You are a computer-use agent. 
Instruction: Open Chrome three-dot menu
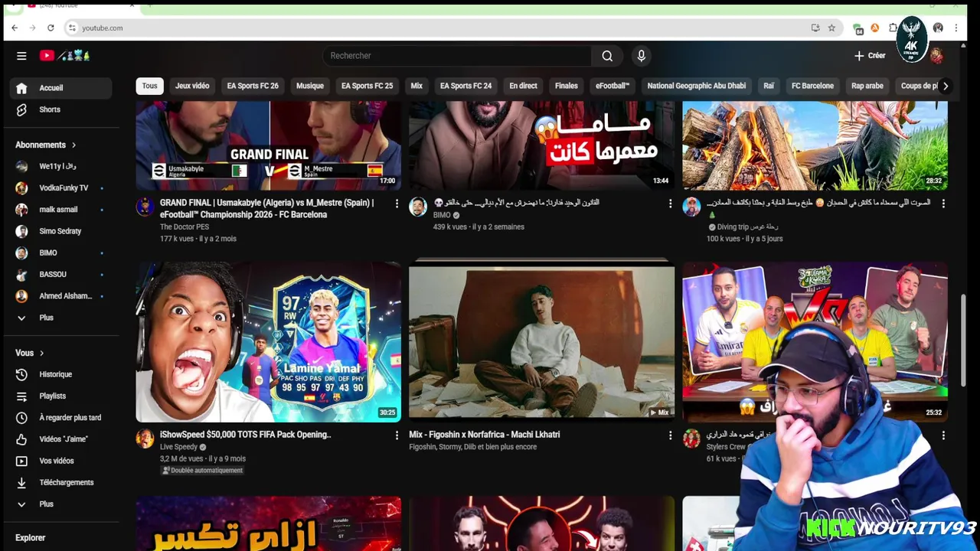tap(955, 28)
